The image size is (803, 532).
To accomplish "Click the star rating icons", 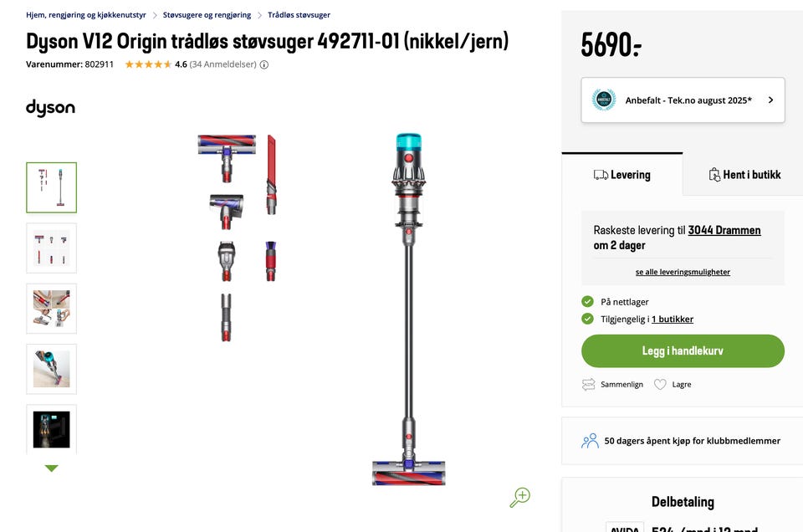I will click(x=148, y=64).
